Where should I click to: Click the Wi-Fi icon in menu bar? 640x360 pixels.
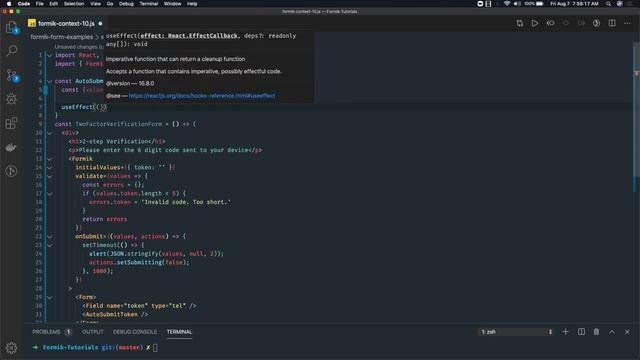click(x=507, y=4)
